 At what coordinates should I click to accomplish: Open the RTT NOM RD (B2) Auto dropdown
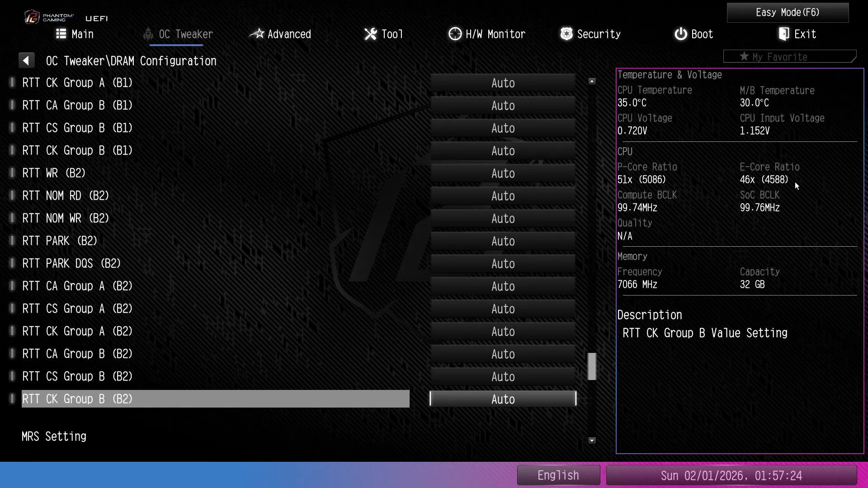[503, 196]
